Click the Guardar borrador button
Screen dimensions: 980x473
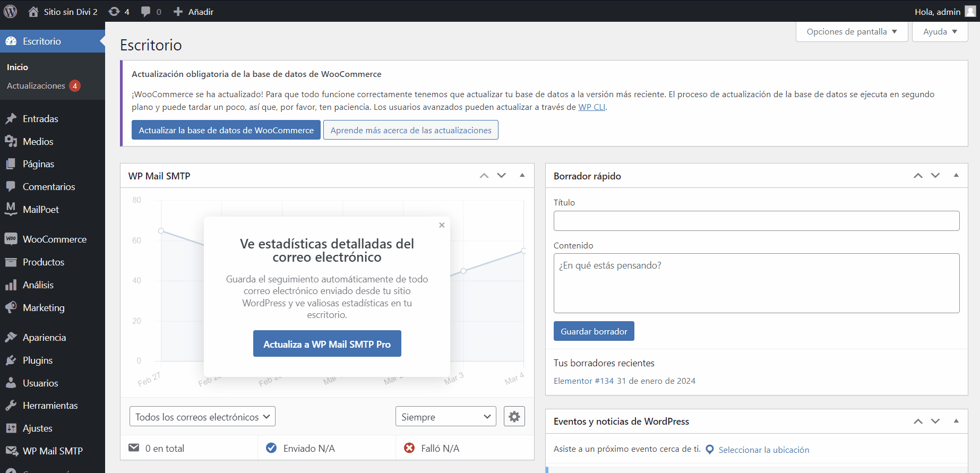pos(594,331)
